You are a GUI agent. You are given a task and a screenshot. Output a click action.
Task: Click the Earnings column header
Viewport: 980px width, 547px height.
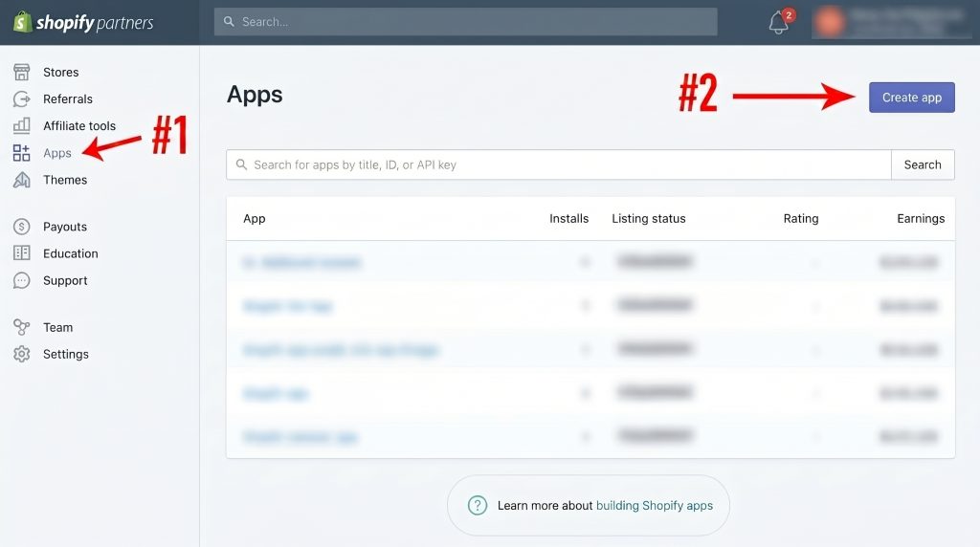pyautogui.click(x=921, y=219)
